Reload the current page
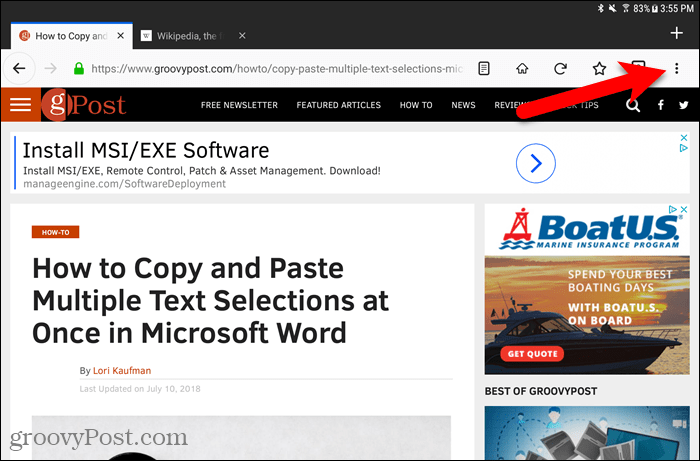The image size is (700, 461). 561,69
